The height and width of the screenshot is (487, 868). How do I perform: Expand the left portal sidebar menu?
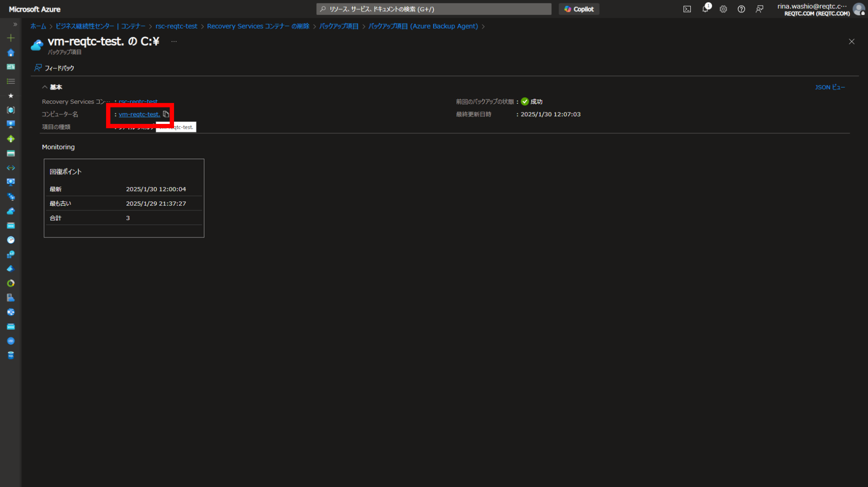click(x=15, y=24)
